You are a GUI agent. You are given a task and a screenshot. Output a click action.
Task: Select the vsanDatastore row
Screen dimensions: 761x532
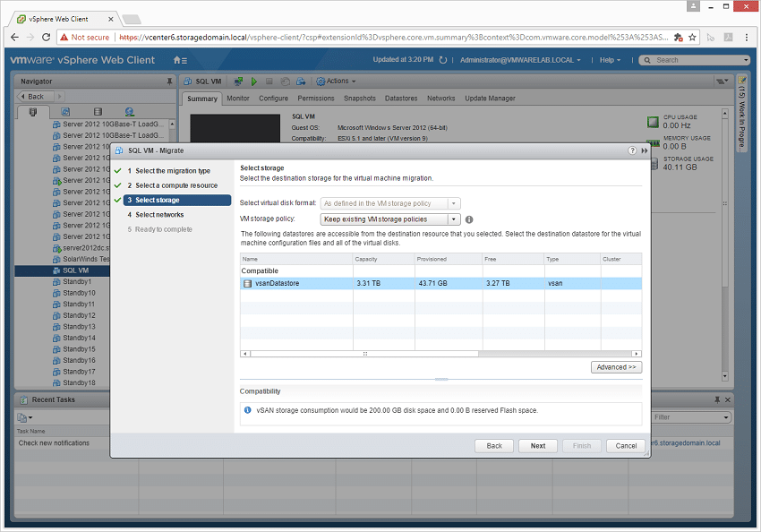[x=440, y=284]
